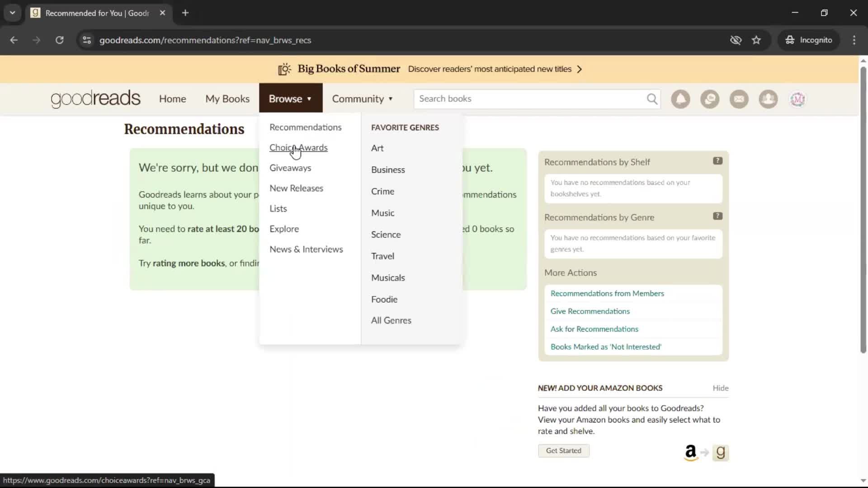This screenshot has height=488, width=868.
Task: Select Lists in Browse menu
Action: 278,208
